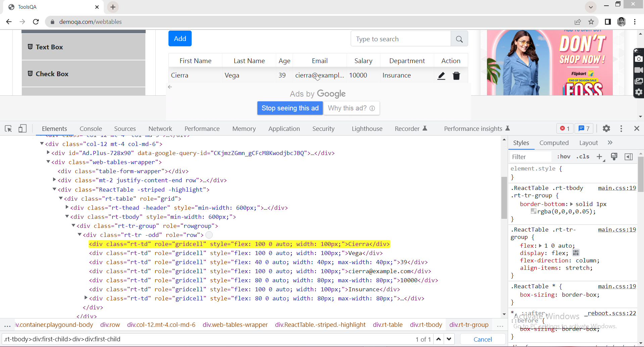This screenshot has height=347, width=644.
Task: Collapse the web-tables-wrapper div node
Action: [48, 162]
